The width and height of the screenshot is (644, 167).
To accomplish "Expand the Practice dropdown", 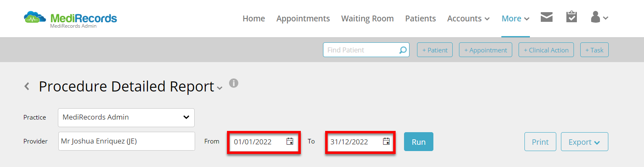I will [126, 117].
